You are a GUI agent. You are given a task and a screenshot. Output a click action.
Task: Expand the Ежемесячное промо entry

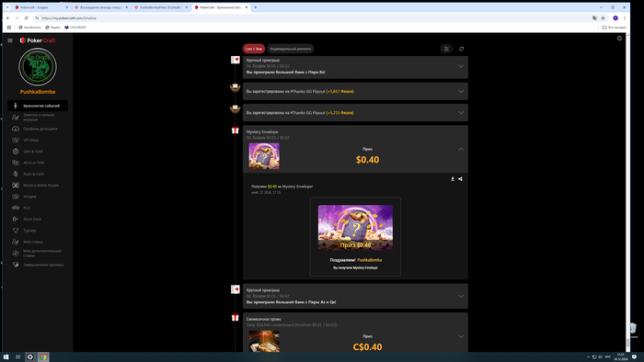click(461, 336)
